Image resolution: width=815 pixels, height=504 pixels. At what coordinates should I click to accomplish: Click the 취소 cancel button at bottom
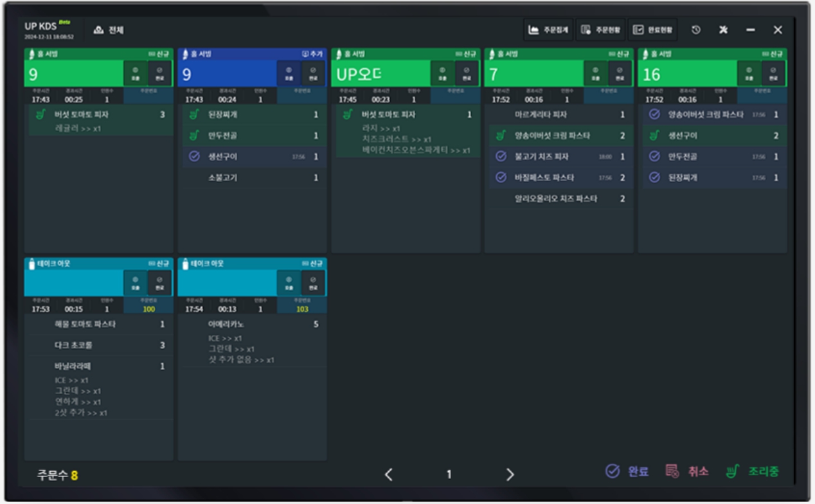(687, 472)
